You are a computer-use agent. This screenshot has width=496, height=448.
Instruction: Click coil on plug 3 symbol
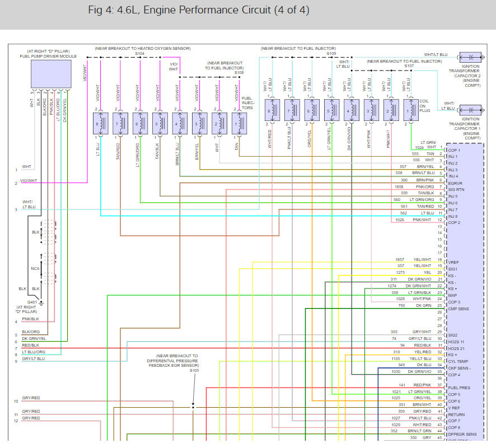[371, 110]
